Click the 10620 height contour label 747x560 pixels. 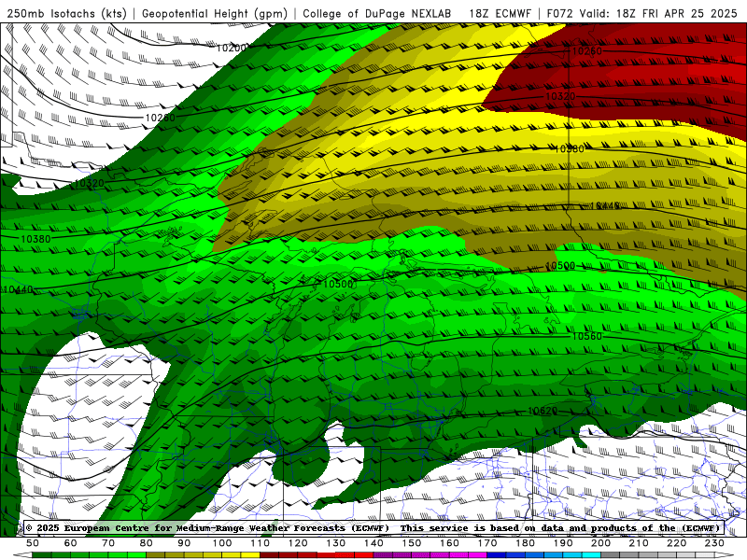[543, 411]
